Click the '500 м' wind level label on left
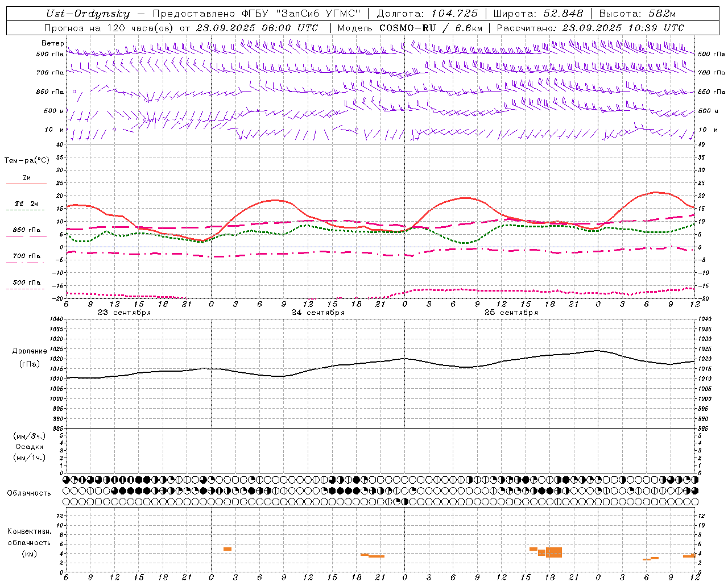The height and width of the screenshot is (582, 728). tap(54, 111)
